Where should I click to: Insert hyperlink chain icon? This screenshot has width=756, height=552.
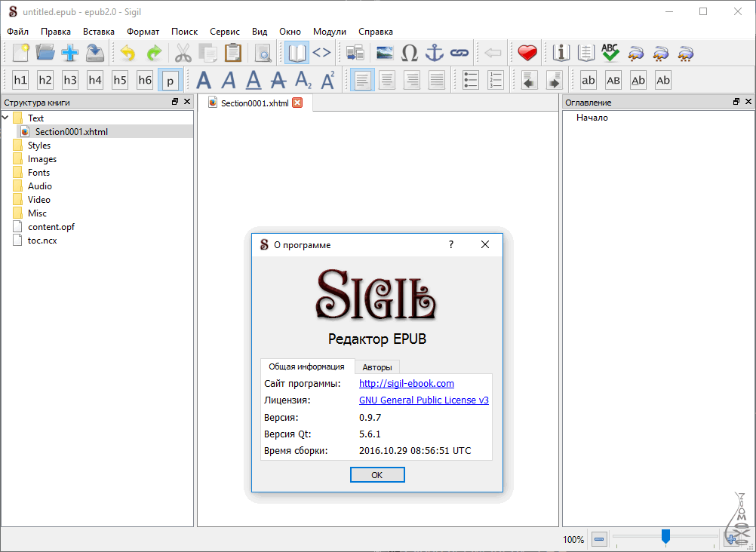point(459,53)
